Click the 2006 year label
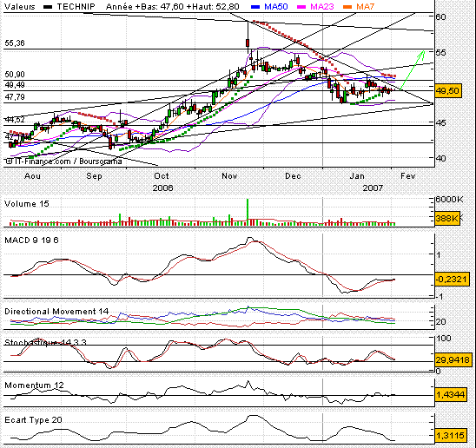 click(162, 188)
